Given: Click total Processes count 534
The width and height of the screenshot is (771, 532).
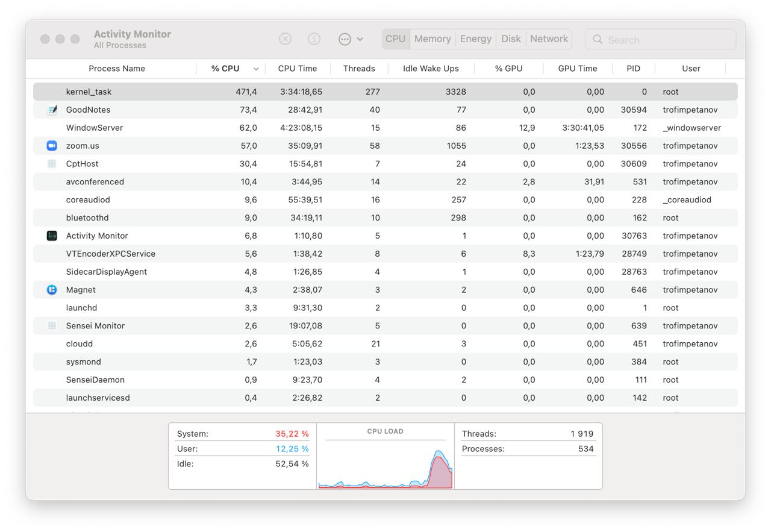Looking at the screenshot, I should point(585,449).
